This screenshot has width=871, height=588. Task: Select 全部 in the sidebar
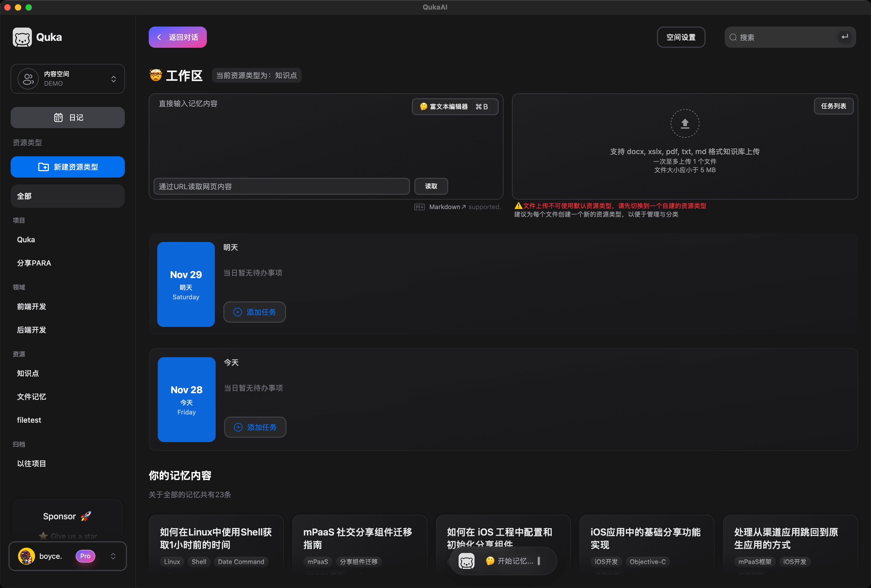coord(67,196)
